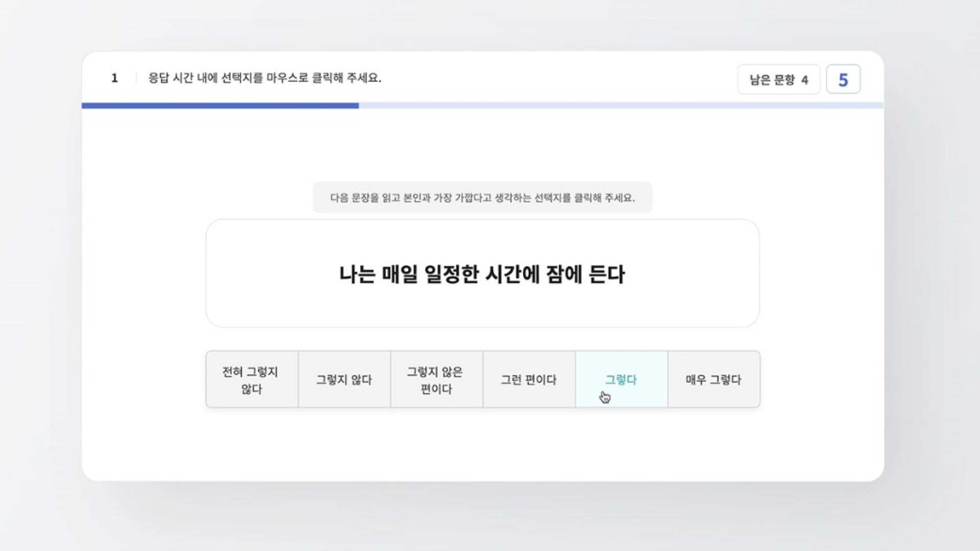Click the word '나는' starting the statement
Image resolution: width=980 pixels, height=551 pixels.
coord(357,274)
